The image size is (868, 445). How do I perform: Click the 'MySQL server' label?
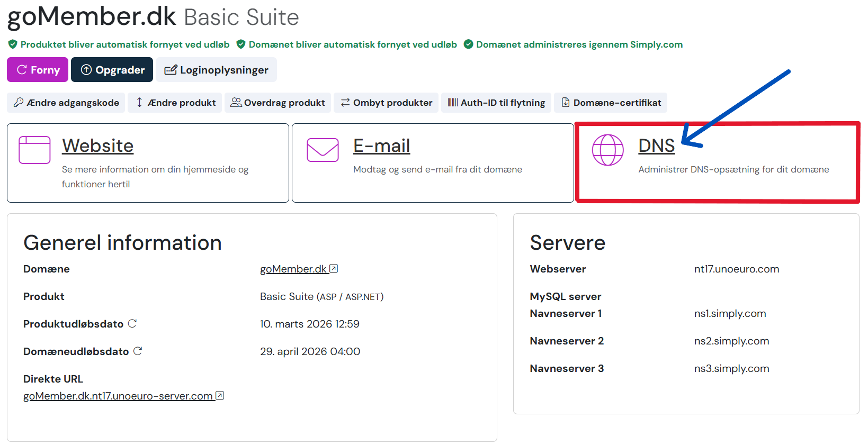tap(566, 296)
